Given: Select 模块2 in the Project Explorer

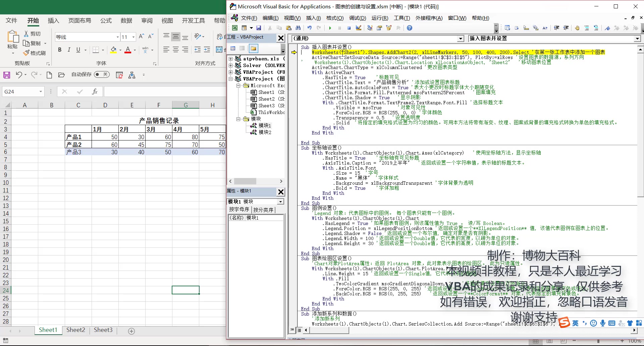Looking at the screenshot, I should [x=265, y=132].
